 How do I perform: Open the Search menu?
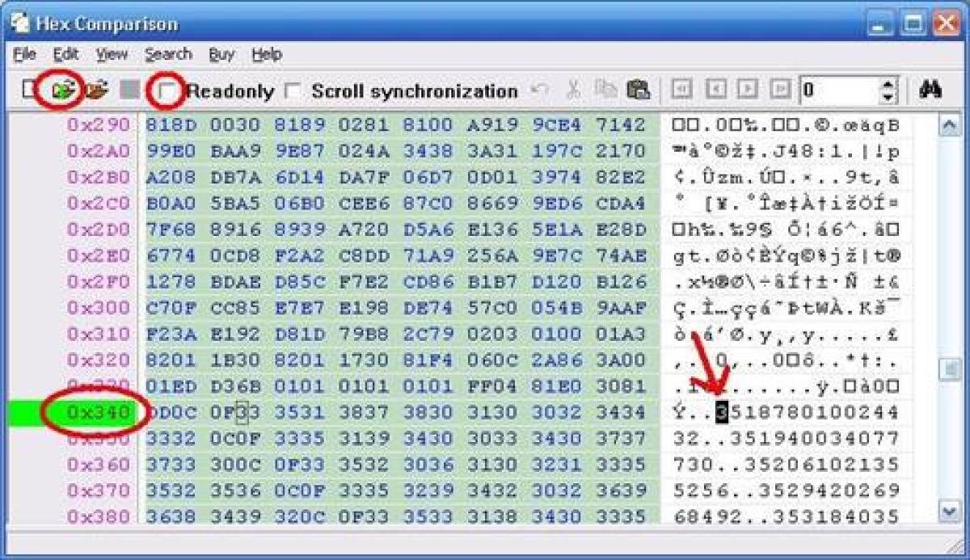pyautogui.click(x=168, y=53)
